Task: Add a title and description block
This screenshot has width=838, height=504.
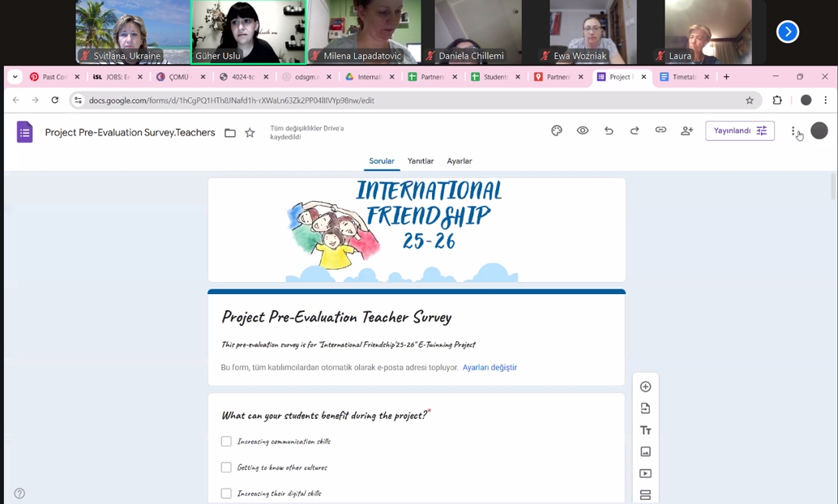Action: pyautogui.click(x=645, y=430)
